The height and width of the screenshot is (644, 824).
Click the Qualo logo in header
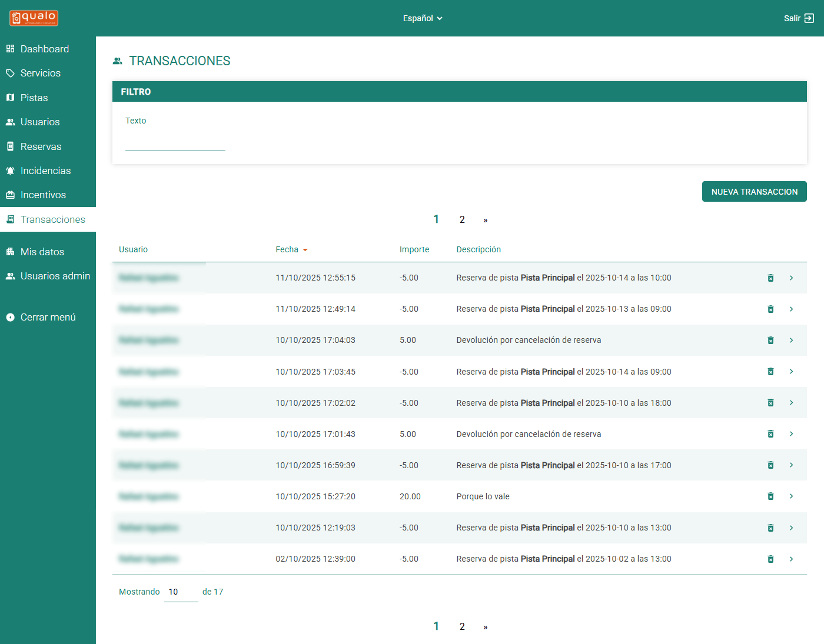(34, 18)
